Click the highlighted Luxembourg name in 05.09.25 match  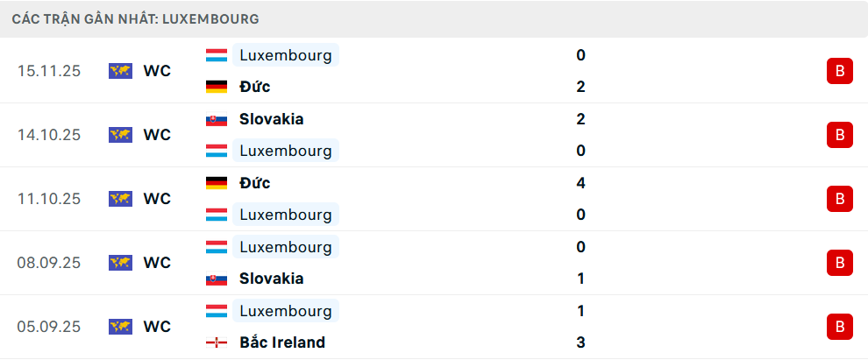286,311
